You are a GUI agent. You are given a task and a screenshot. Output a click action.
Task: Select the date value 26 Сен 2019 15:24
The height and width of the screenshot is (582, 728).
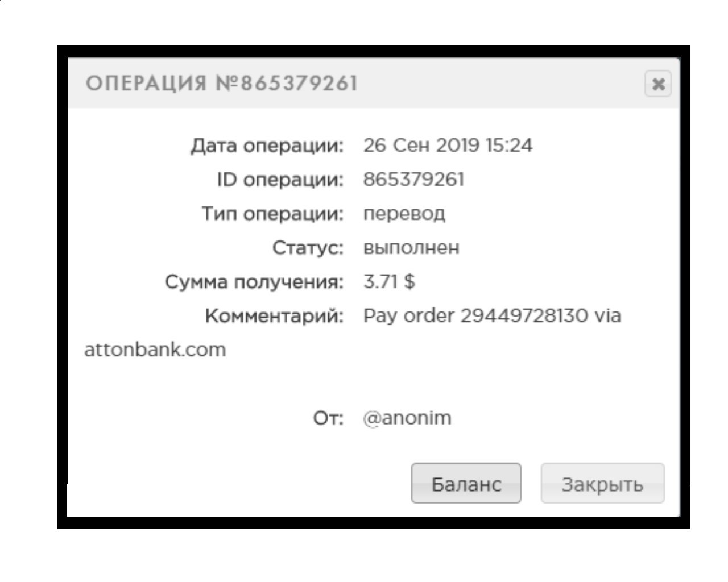(448, 145)
